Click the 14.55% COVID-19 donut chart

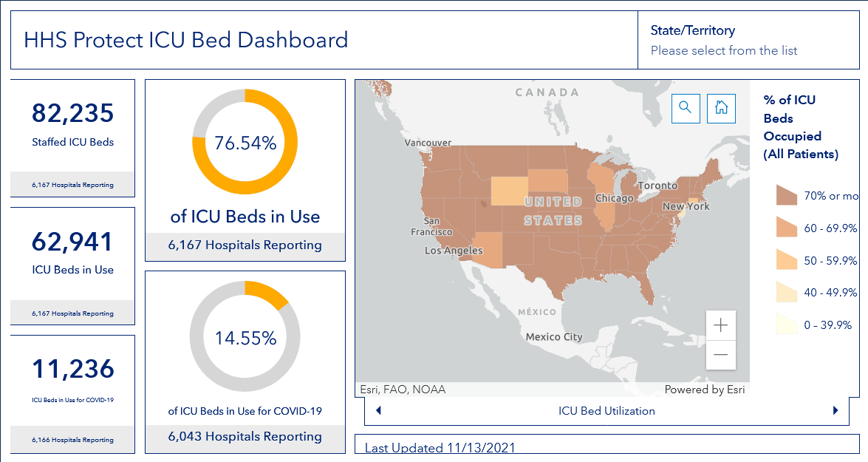pyautogui.click(x=245, y=336)
